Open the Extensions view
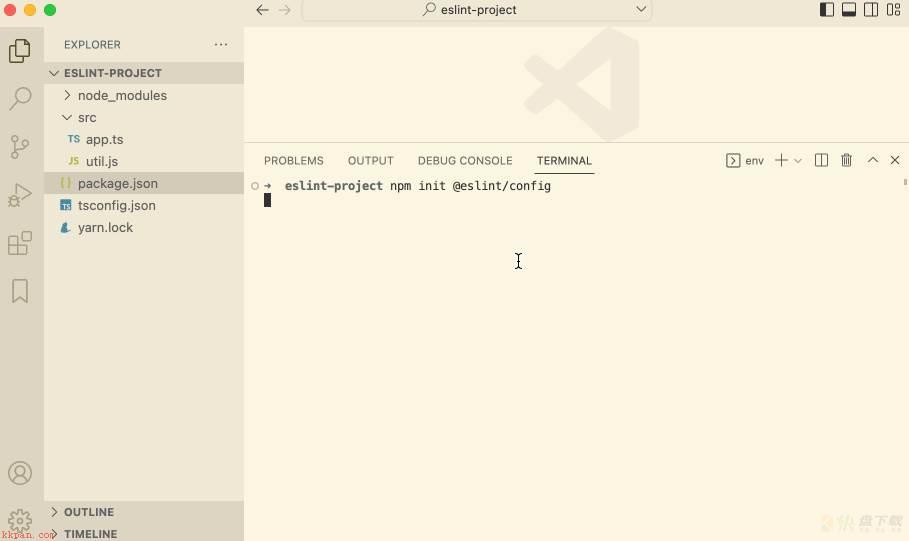The width and height of the screenshot is (909, 541). click(20, 244)
